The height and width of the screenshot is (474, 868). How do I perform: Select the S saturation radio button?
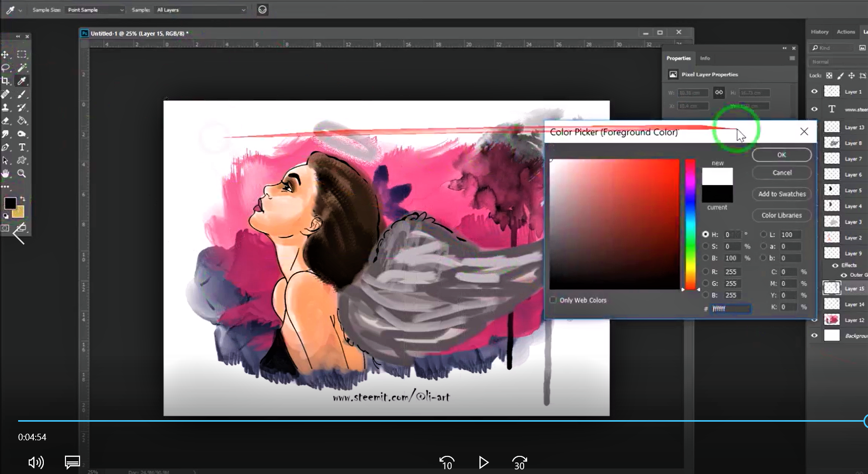(705, 246)
